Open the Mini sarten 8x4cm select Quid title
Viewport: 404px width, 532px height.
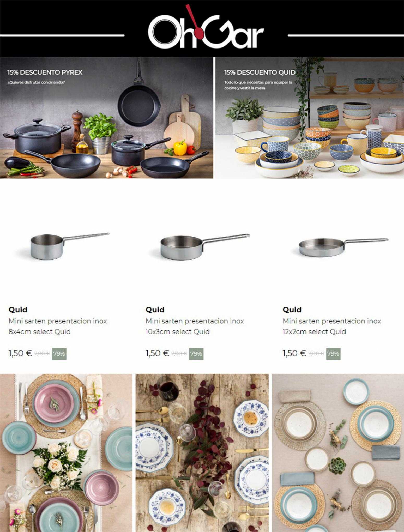tap(58, 326)
